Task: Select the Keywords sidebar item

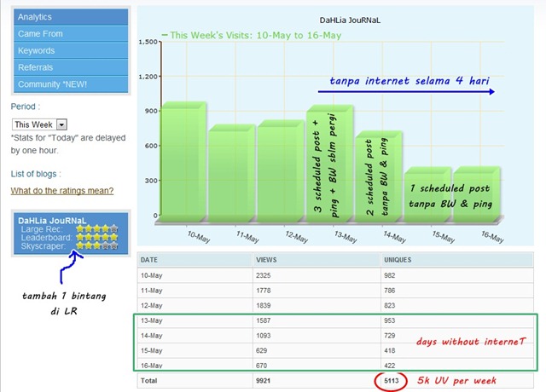Action: 71,50
